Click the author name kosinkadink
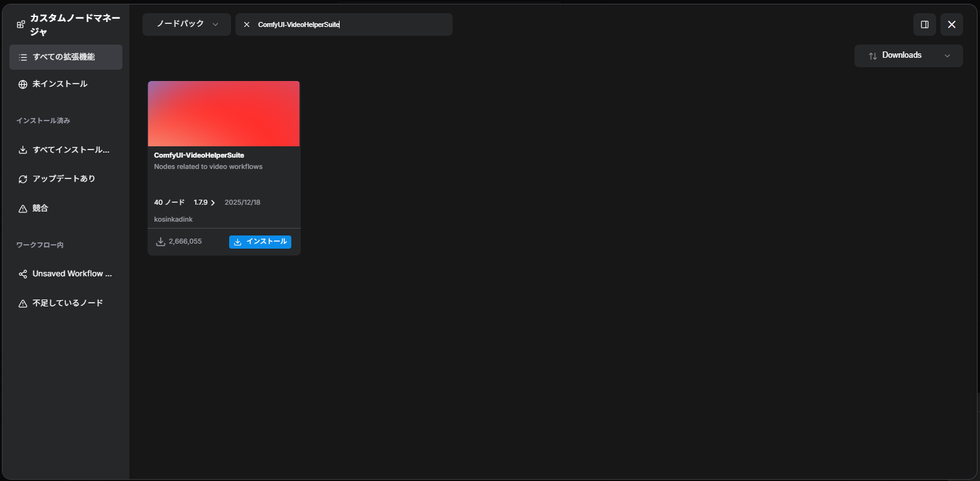Viewport: 980px width, 481px height. pos(173,219)
